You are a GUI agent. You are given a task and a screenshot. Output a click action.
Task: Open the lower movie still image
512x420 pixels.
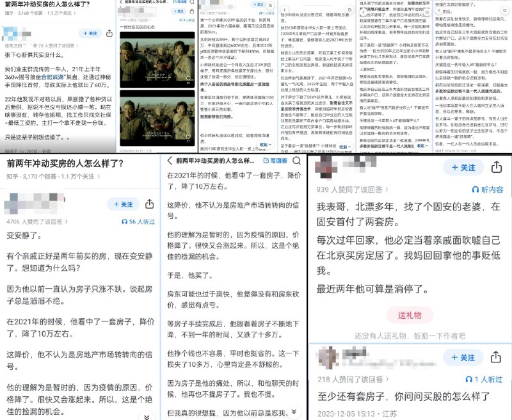[157, 118]
